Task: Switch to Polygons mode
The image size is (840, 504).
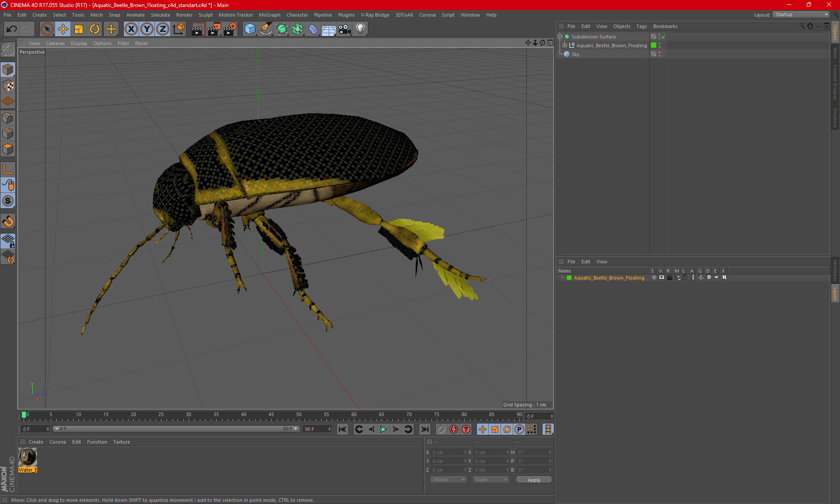Action: [x=8, y=149]
